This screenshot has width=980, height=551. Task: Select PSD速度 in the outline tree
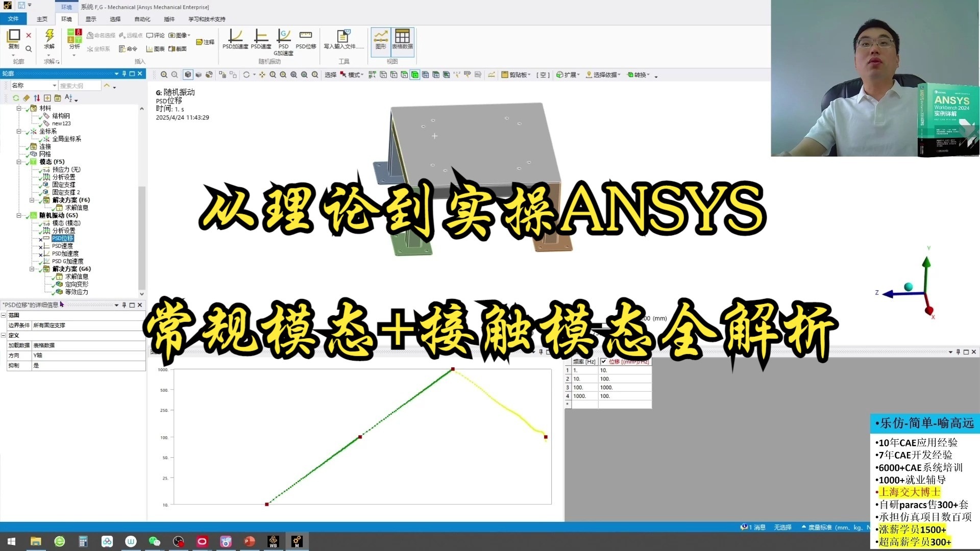[62, 246]
